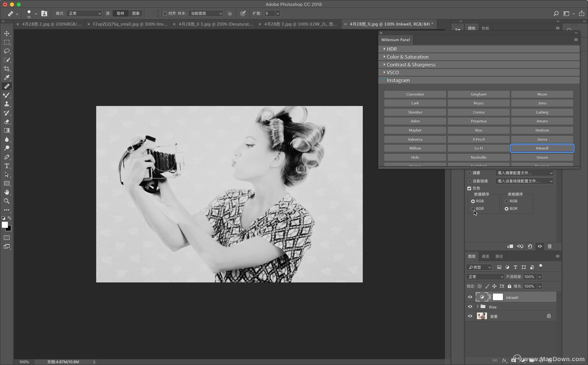Select the Lasso tool

[x=7, y=51]
